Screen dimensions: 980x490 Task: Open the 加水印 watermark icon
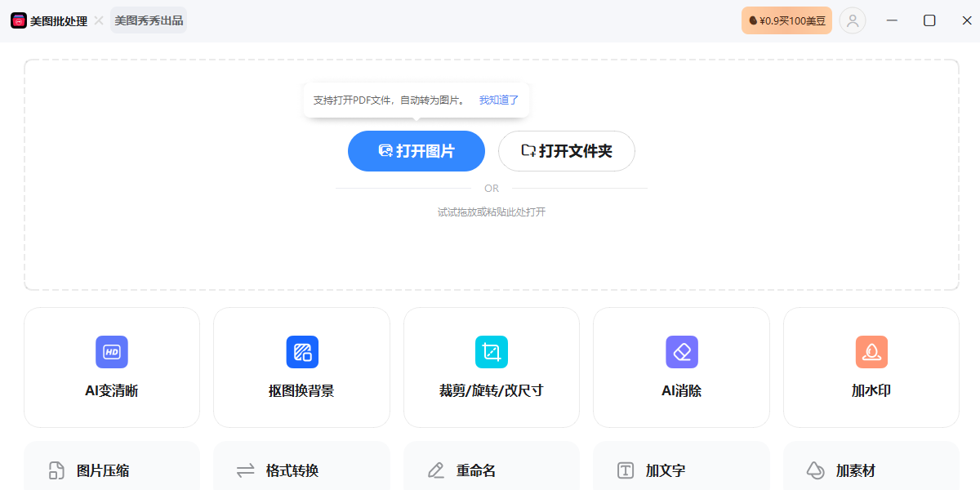[871, 352]
